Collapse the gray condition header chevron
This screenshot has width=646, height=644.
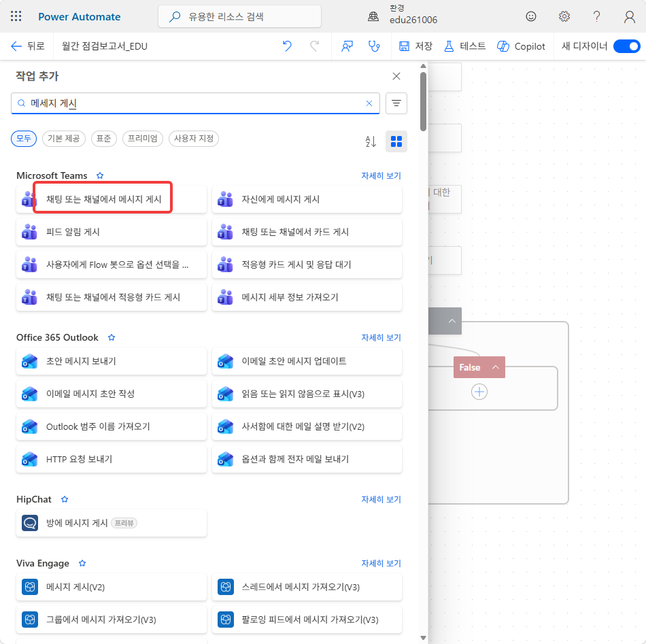point(452,321)
